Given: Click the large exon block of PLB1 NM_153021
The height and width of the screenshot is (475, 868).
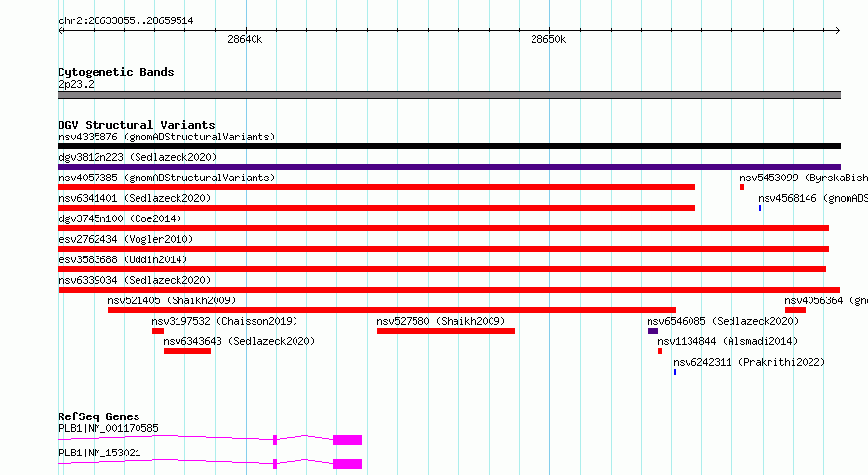Looking at the screenshot, I should (x=347, y=464).
